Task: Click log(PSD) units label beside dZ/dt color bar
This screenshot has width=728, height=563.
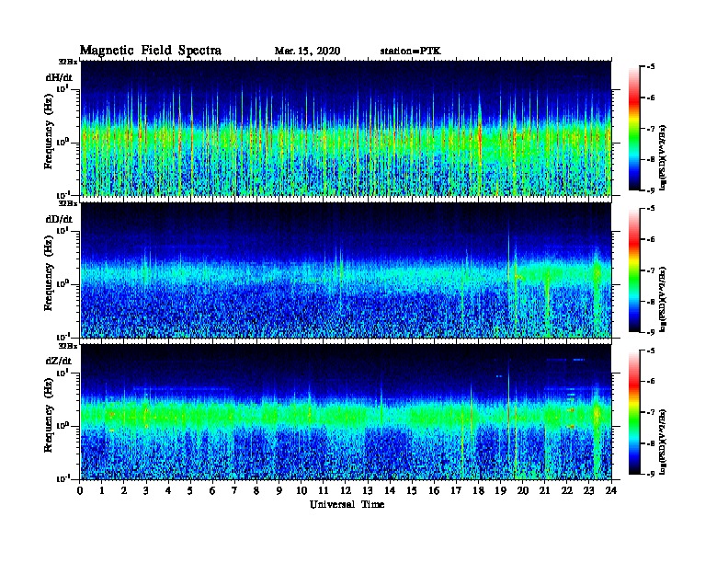Action: point(663,441)
